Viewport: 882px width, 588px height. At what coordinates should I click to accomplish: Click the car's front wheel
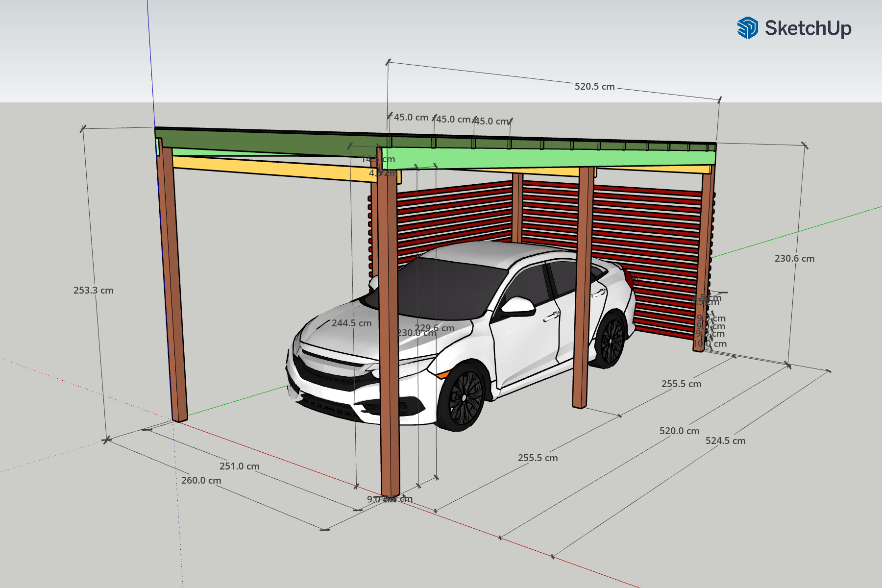click(x=463, y=397)
